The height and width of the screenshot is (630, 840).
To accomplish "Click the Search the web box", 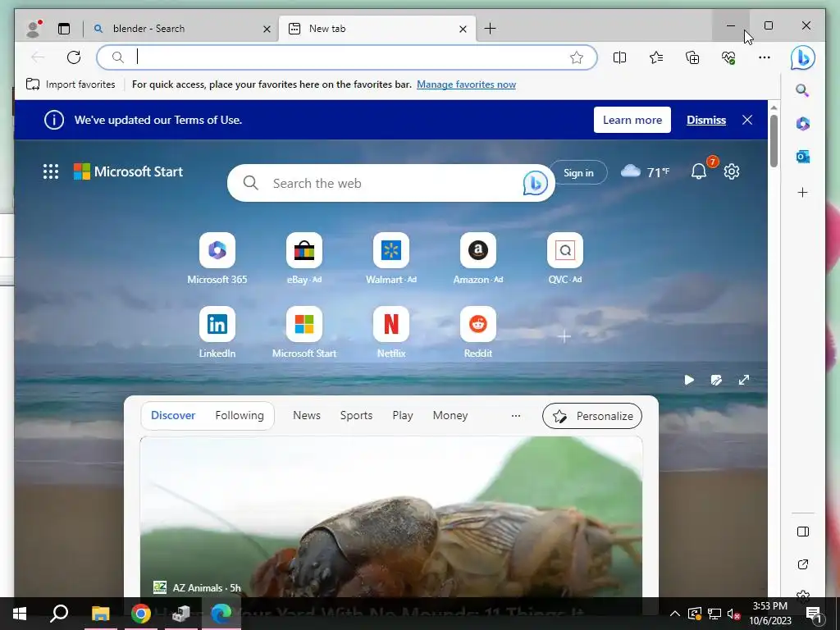I will click(391, 183).
